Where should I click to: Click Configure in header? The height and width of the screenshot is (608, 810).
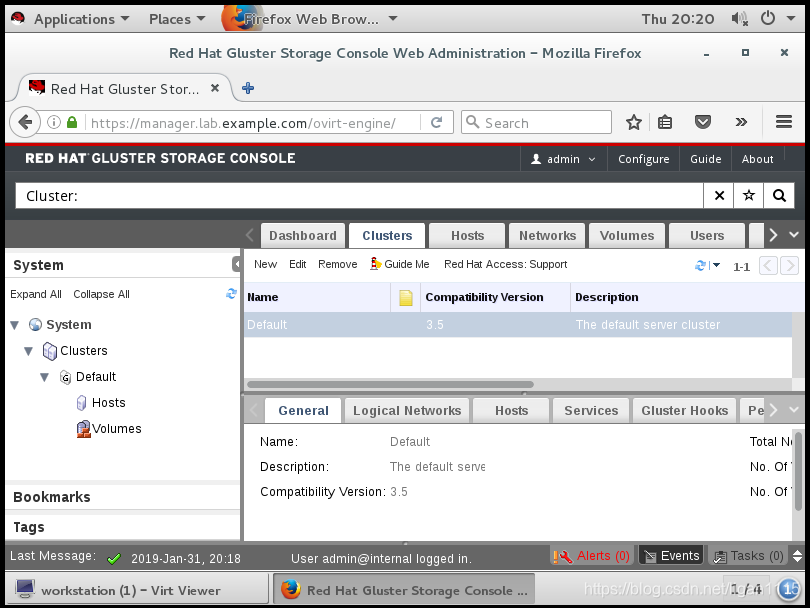tap(644, 159)
